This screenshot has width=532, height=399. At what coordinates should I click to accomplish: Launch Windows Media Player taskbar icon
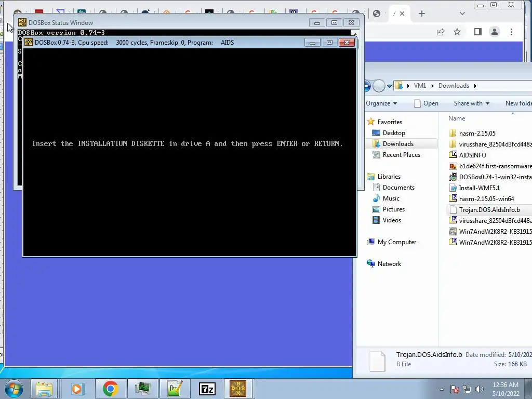pos(77,389)
